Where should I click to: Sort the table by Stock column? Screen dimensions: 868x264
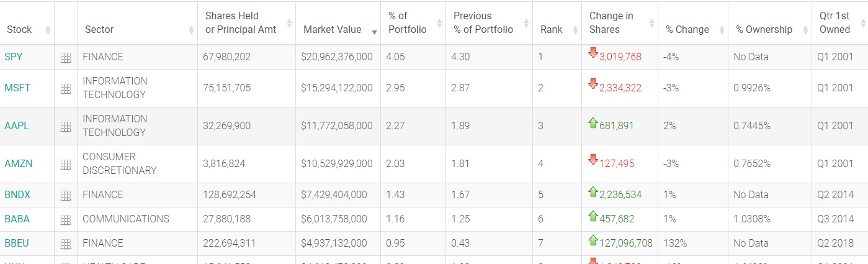pyautogui.click(x=19, y=29)
